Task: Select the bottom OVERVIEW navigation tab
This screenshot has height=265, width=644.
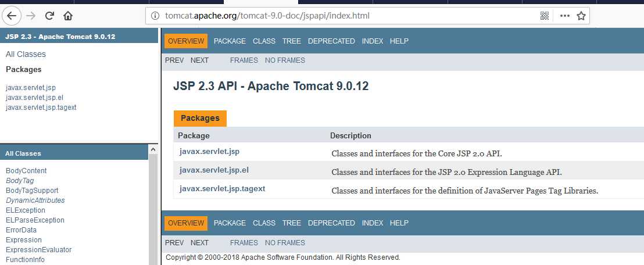Action: tap(186, 223)
